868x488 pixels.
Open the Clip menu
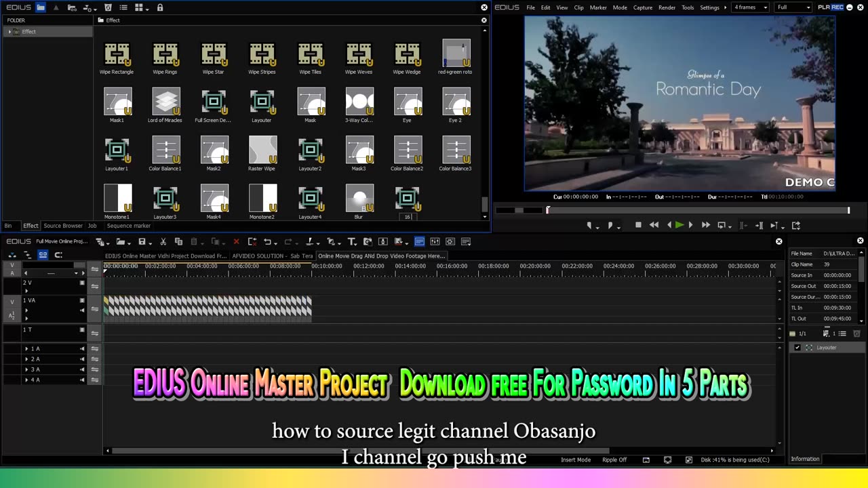point(578,7)
